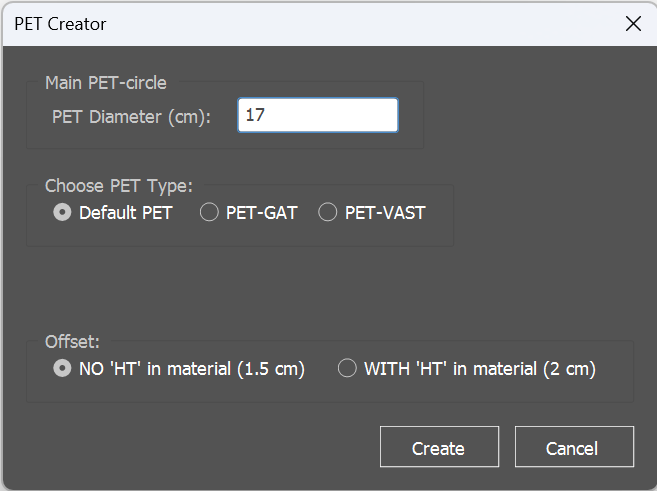Click the 'PET-VAST' label text
This screenshot has width=657, height=491.
[385, 212]
